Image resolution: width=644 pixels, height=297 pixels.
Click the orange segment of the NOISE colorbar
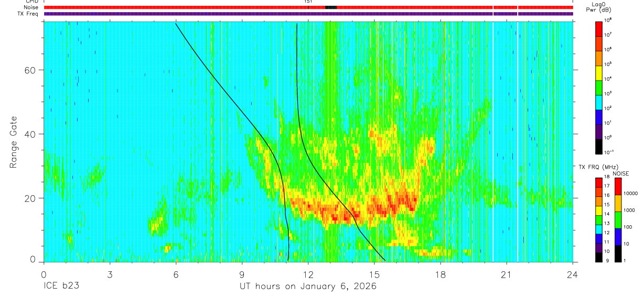click(x=619, y=203)
